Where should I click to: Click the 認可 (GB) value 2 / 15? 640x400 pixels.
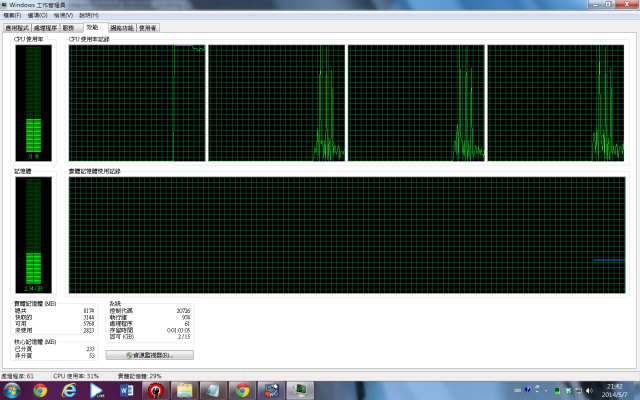[184, 337]
